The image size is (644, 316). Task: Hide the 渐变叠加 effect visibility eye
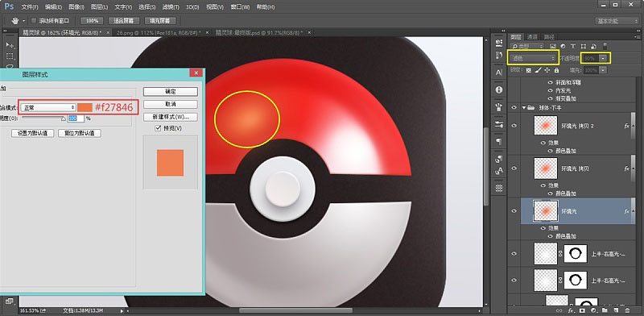click(x=551, y=98)
